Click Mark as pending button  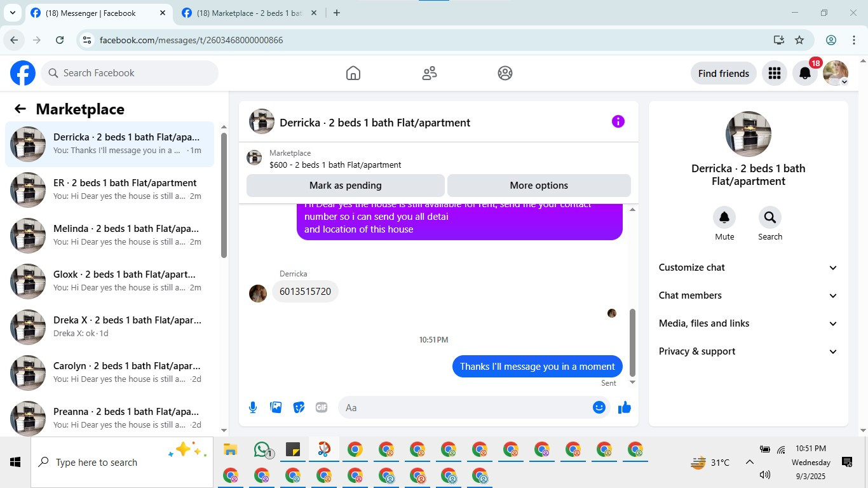(x=346, y=186)
